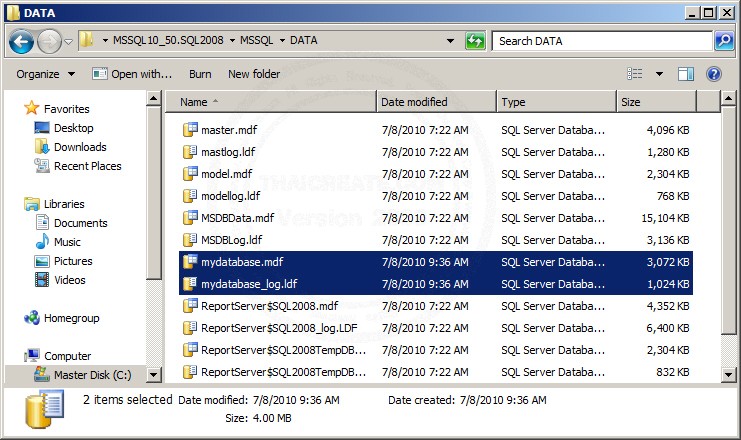Open More view options dropdown arrow
This screenshot has height=440, width=741.
point(659,74)
